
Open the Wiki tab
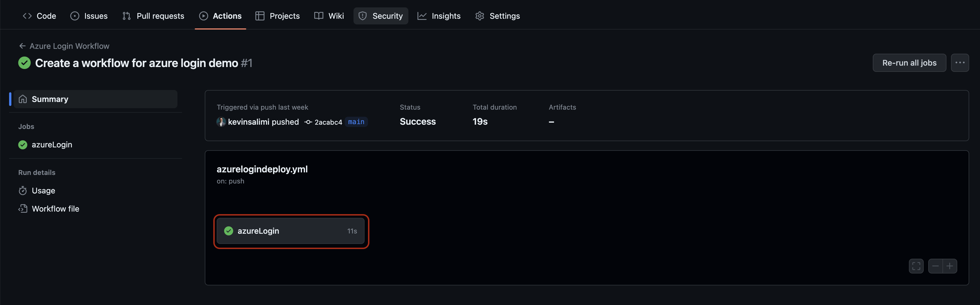click(329, 16)
